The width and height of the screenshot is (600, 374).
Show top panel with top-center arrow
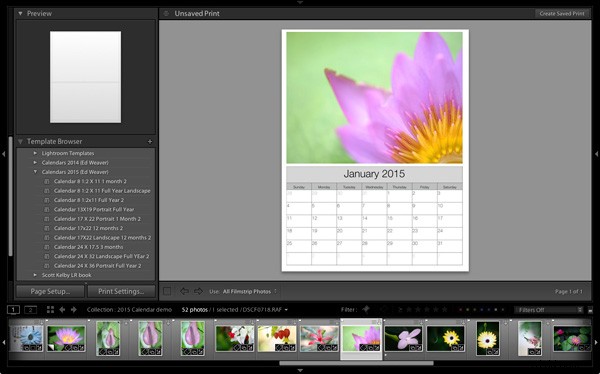[300, 2]
